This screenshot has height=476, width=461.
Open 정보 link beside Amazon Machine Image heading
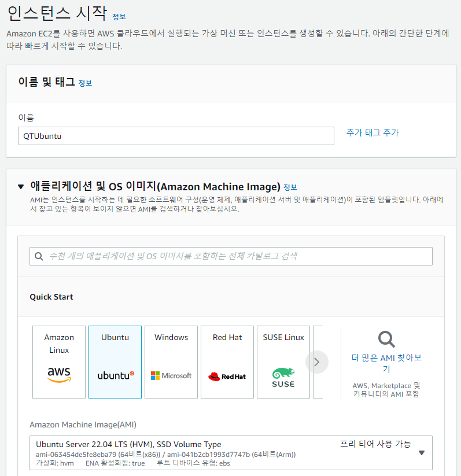pos(290,187)
